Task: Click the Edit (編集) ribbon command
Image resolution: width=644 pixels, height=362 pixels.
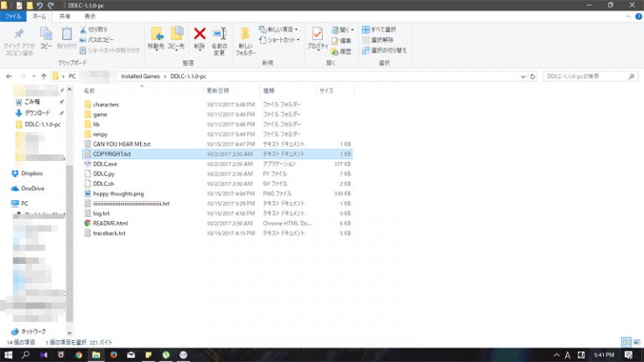Action: click(x=341, y=40)
